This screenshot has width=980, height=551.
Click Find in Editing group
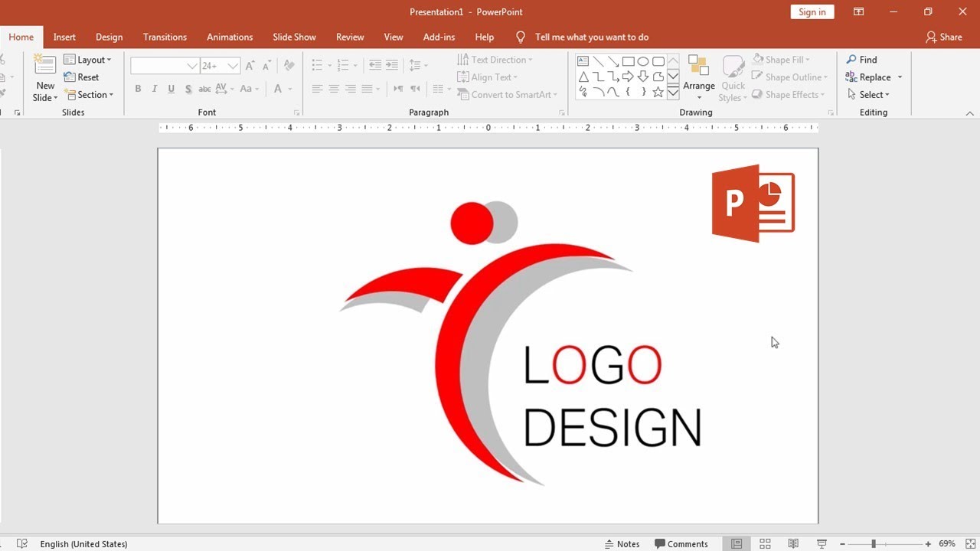coord(861,60)
